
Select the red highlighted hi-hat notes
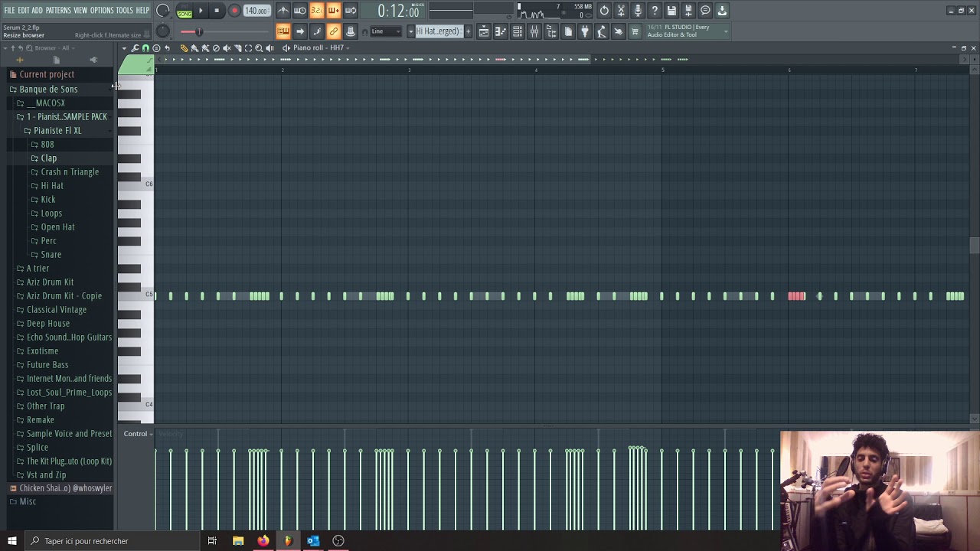(796, 296)
